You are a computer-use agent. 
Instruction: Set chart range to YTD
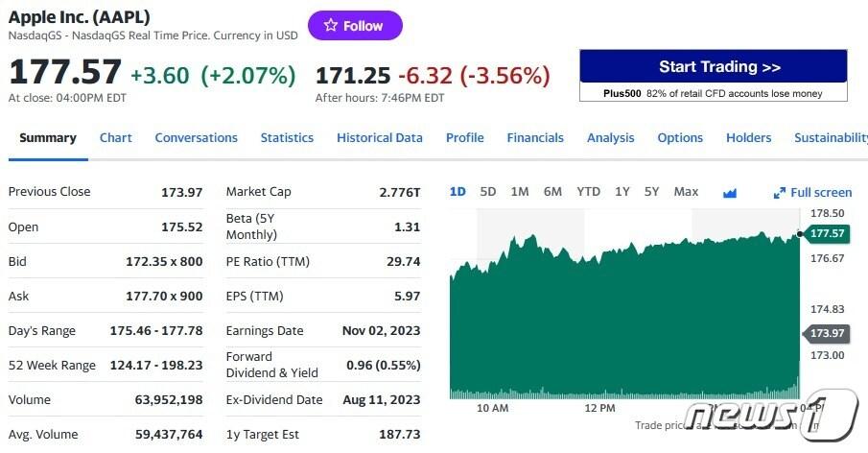click(588, 192)
